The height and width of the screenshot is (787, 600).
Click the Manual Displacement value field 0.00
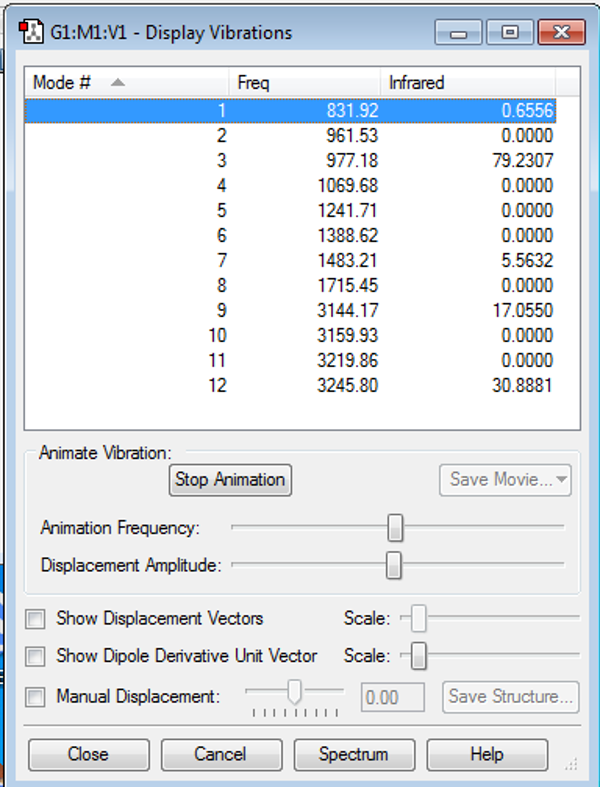[x=393, y=697]
